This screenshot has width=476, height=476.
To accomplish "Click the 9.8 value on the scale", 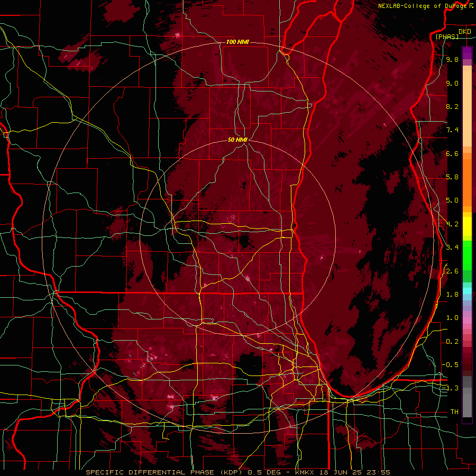I will tap(452, 59).
